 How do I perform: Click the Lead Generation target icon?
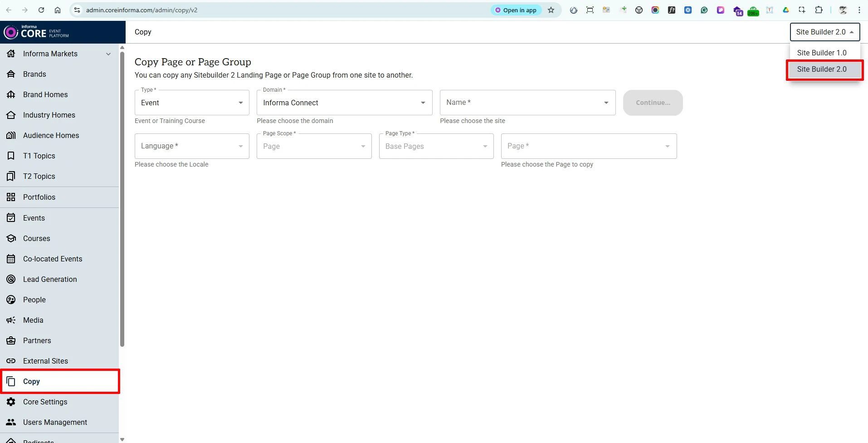click(11, 279)
